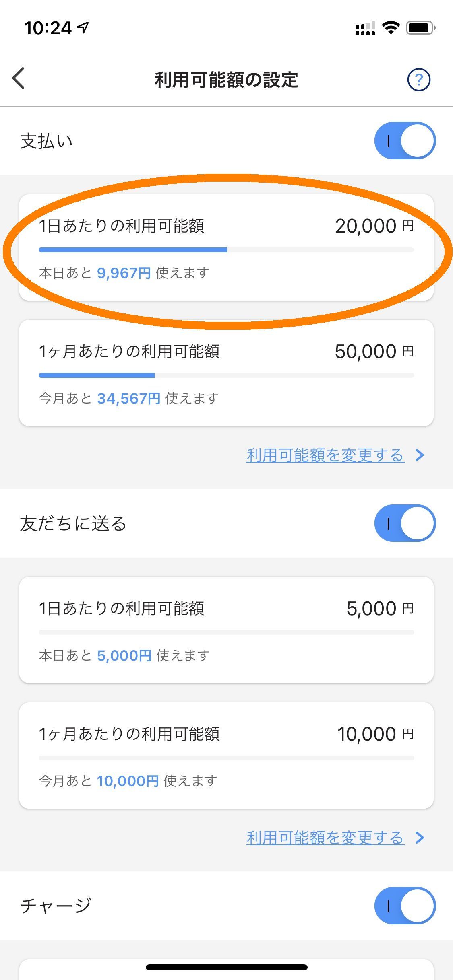Toggle the 友だちに送る switch
The width and height of the screenshot is (453, 980).
[405, 523]
